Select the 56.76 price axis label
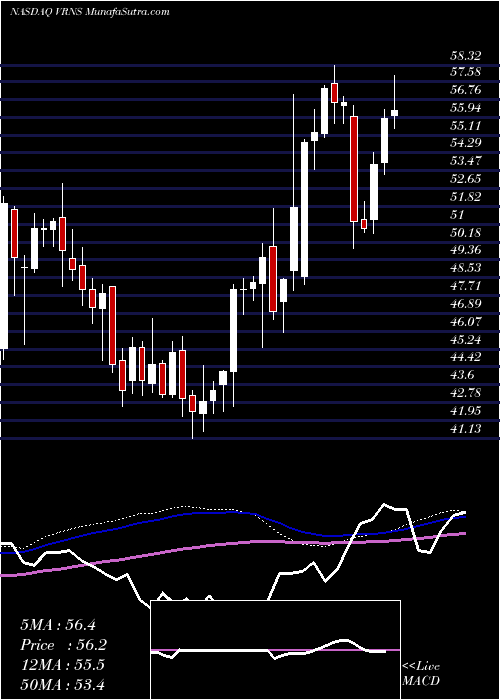Screen dimensions: 500x700 (465, 90)
